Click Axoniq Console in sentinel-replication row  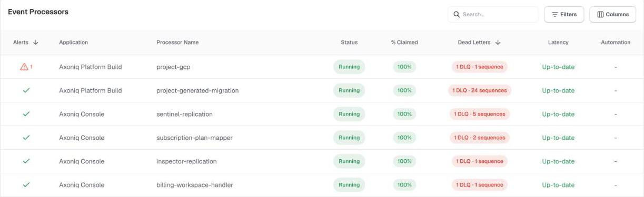tap(82, 114)
